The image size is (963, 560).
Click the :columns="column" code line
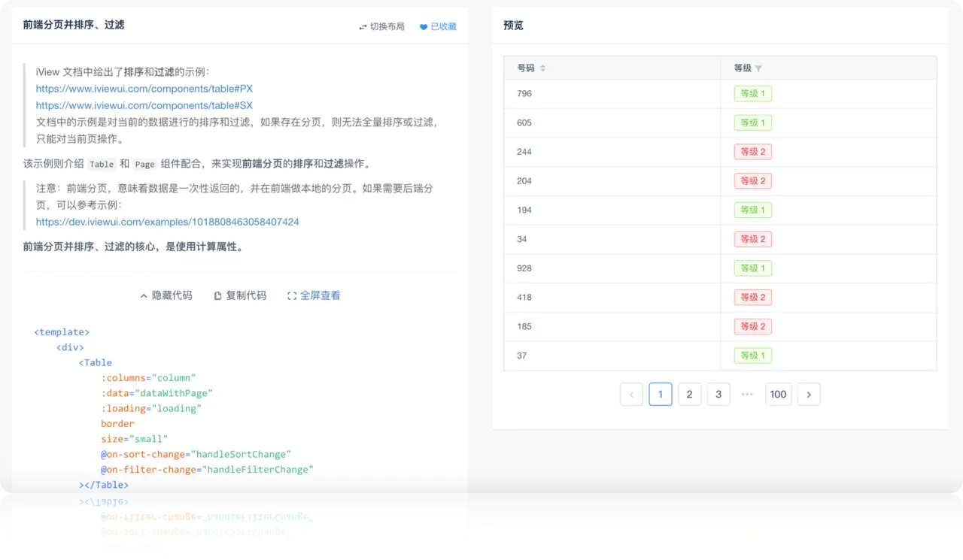(x=148, y=377)
